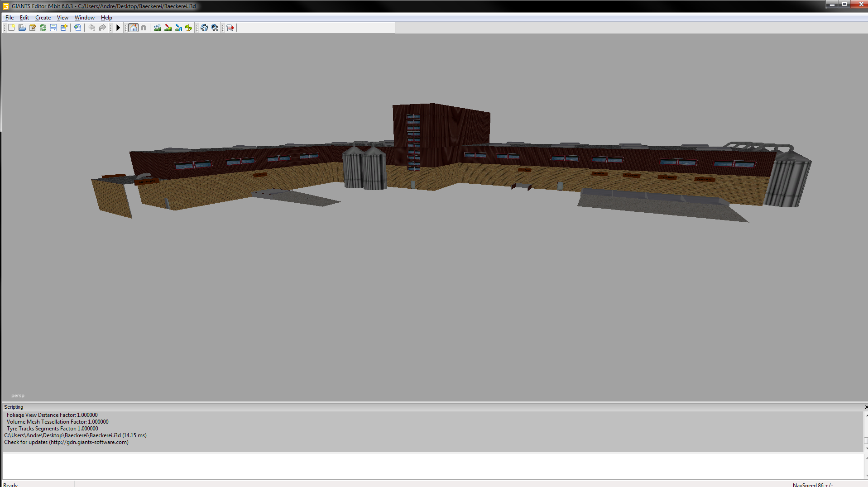This screenshot has height=487, width=868.
Task: Click the New file icon
Action: (11, 28)
